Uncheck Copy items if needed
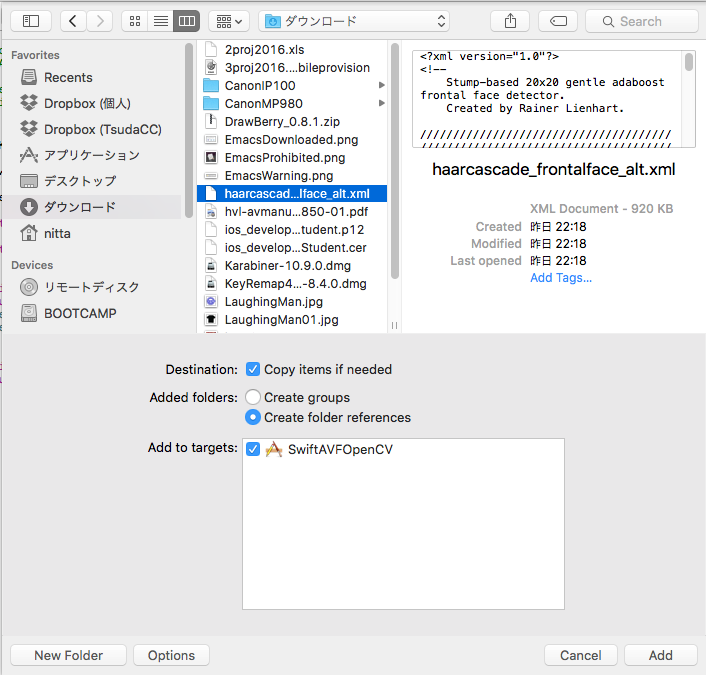The width and height of the screenshot is (706, 675). (x=253, y=369)
